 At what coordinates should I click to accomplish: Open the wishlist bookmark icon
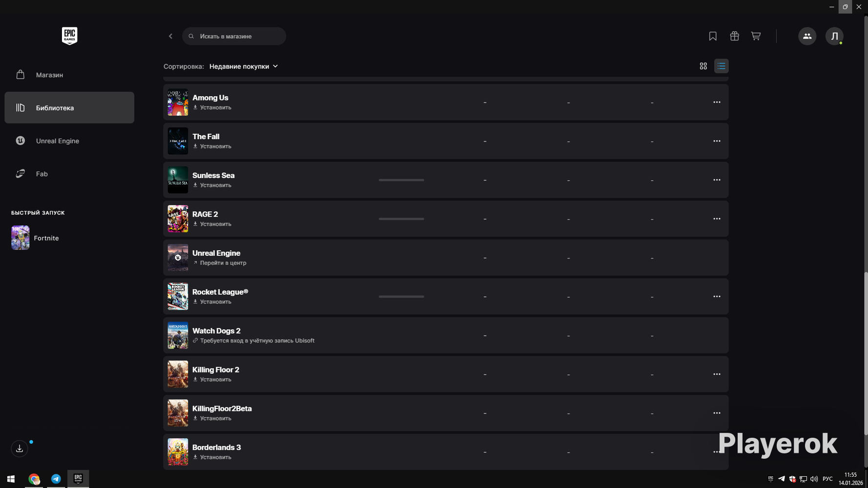713,36
